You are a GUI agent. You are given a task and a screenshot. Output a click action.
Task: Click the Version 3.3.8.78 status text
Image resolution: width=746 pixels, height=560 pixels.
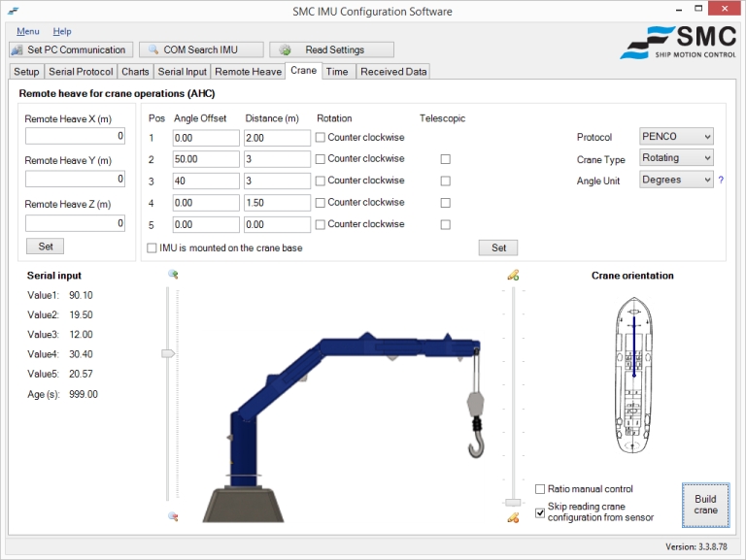(696, 546)
